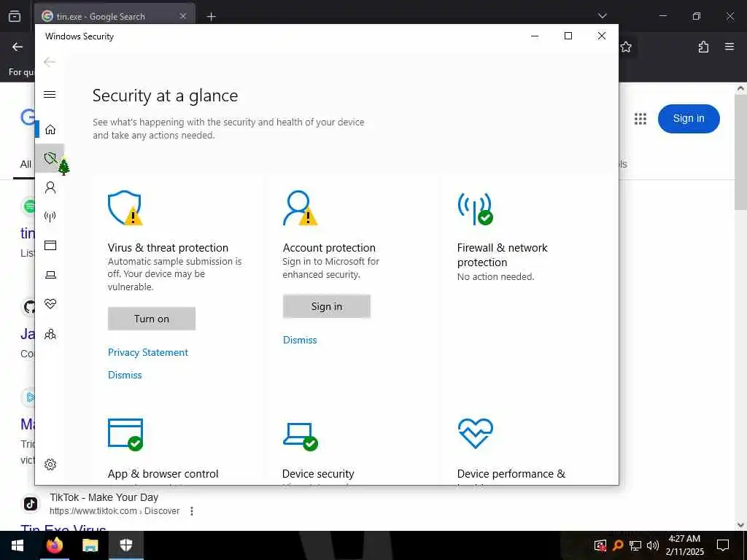Open Firefox from the taskbar
747x560 pixels.
54,545
